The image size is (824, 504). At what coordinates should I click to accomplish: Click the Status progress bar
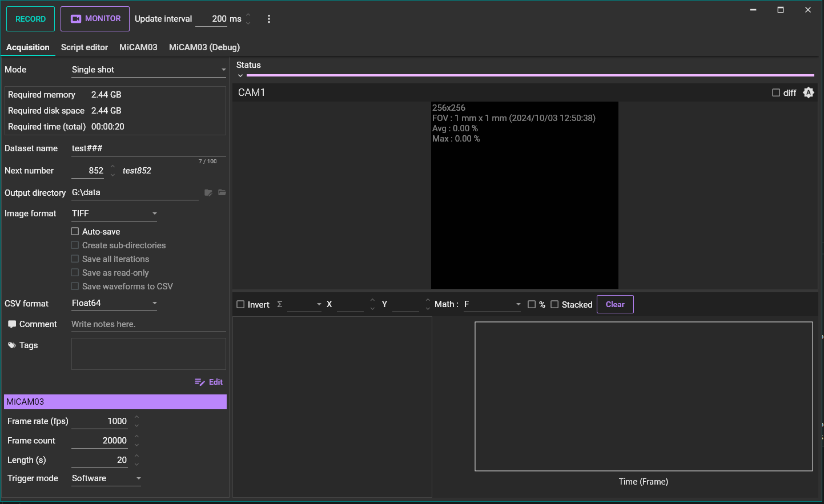pyautogui.click(x=530, y=75)
